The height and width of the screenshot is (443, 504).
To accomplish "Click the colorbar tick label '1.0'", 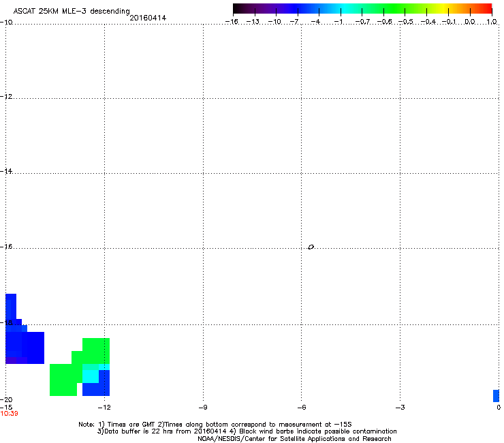I will pos(492,22).
